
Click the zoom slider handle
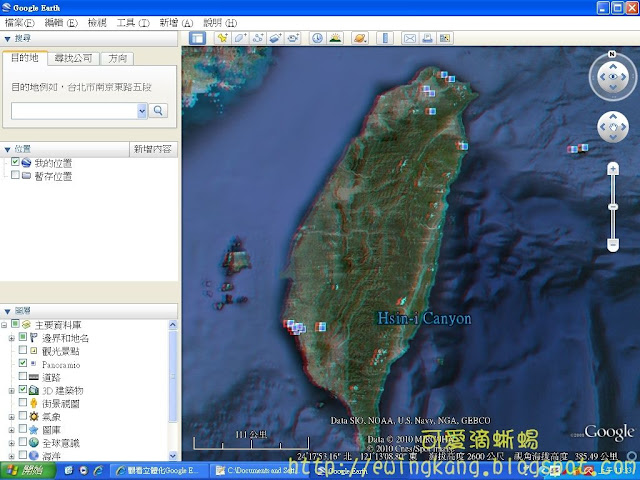click(x=613, y=207)
